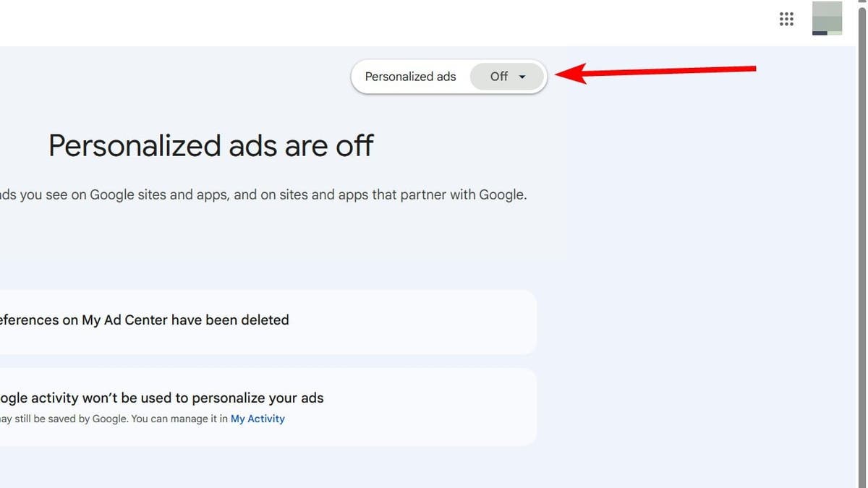Image resolution: width=868 pixels, height=488 pixels.
Task: Click the My Ad Center deletion notice card
Action: pyautogui.click(x=268, y=322)
